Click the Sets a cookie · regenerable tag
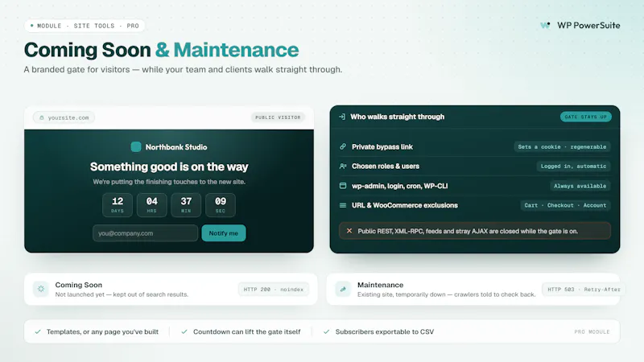The width and height of the screenshot is (644, 362). coord(562,147)
